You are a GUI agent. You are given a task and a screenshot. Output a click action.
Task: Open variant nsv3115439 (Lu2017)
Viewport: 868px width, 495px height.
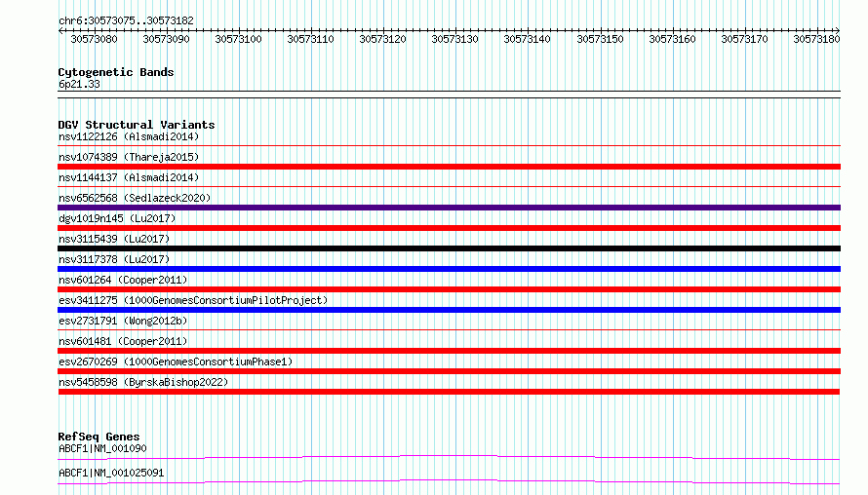point(114,239)
